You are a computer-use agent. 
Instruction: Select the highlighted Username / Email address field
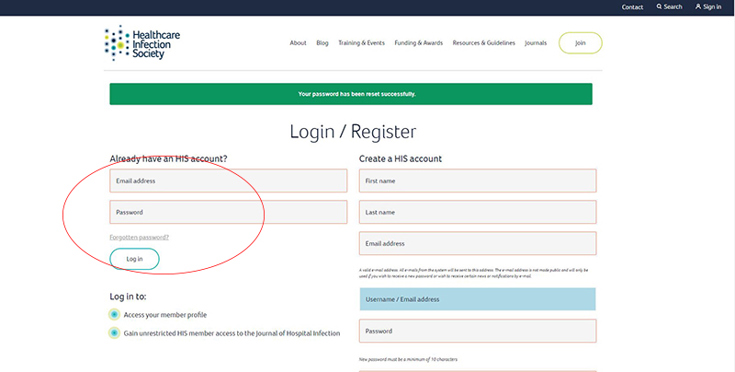478,299
